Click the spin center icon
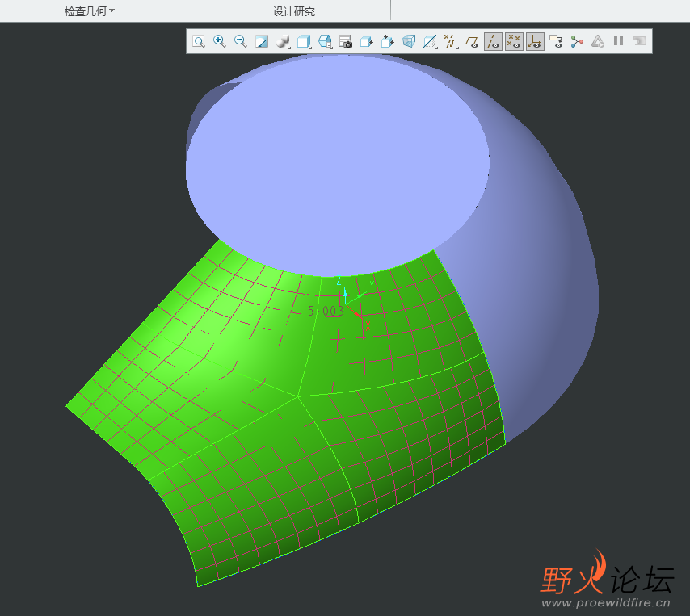Screen dimensions: 690x616 577,42
